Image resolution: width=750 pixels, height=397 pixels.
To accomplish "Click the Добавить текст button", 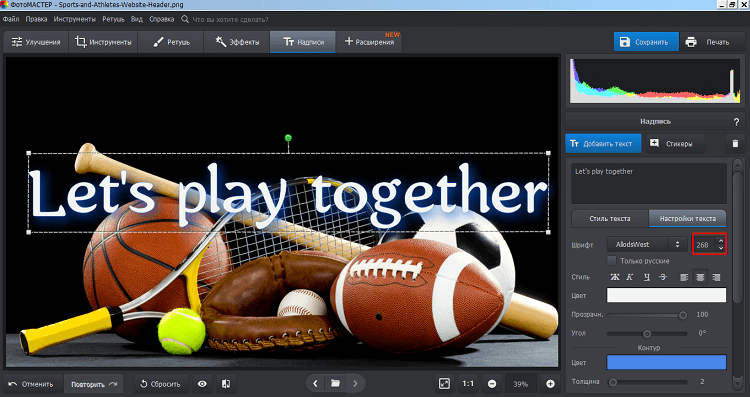I will [x=603, y=143].
